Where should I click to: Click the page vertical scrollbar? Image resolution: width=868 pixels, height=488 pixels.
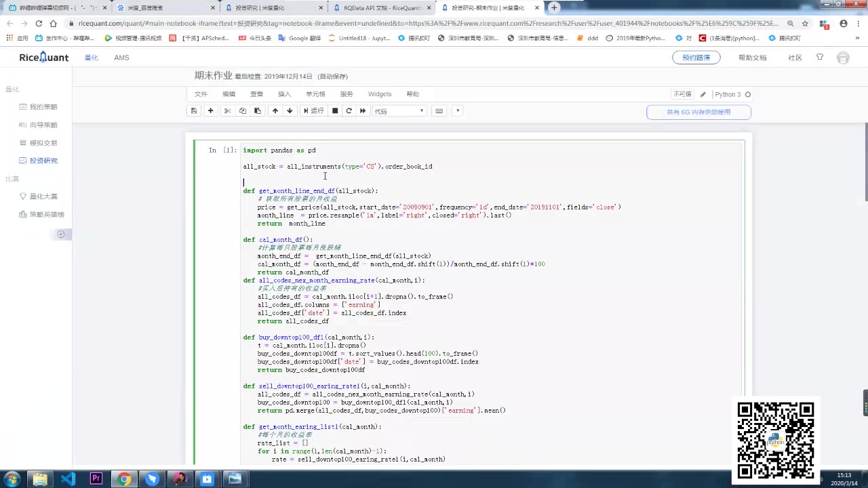click(x=865, y=162)
